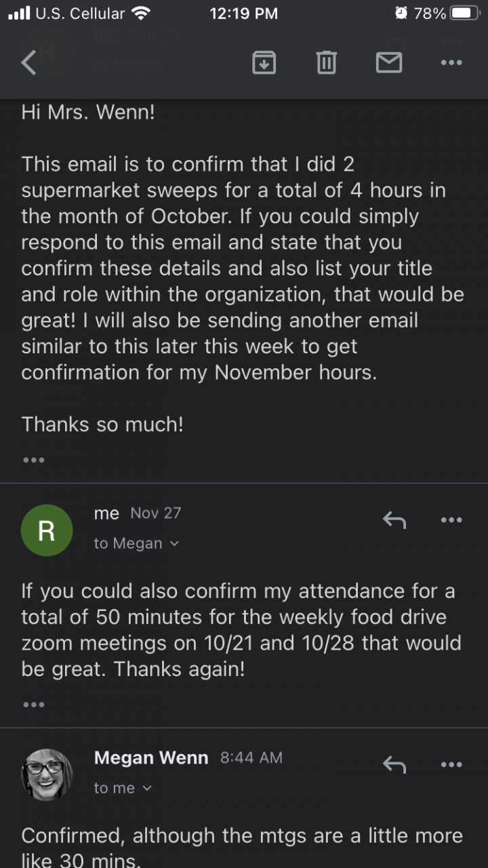The width and height of the screenshot is (488, 868).
Task: Tap the status bar clock showing 12:19 PM
Action: click(x=244, y=14)
